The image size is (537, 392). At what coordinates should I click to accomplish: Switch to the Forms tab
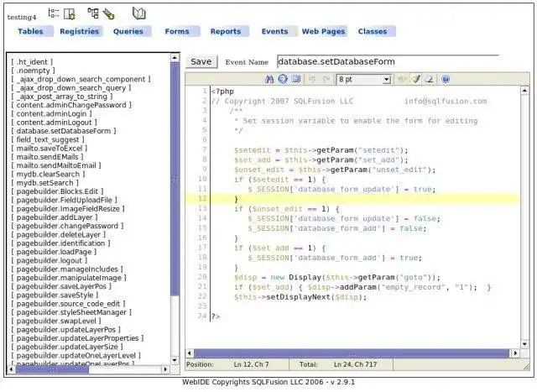(177, 31)
